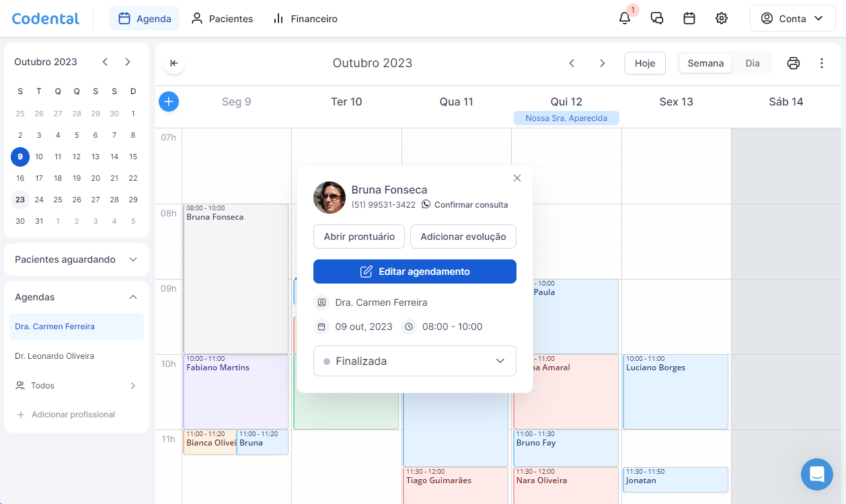The image size is (846, 504).
Task: Click the calendar icon in top bar
Action: 689,19
